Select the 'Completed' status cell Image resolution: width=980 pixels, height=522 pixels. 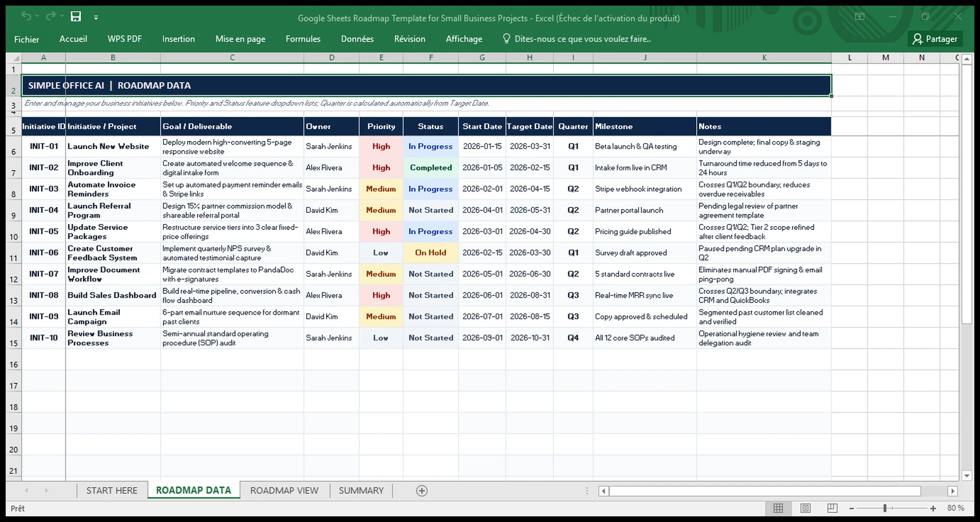click(x=431, y=168)
